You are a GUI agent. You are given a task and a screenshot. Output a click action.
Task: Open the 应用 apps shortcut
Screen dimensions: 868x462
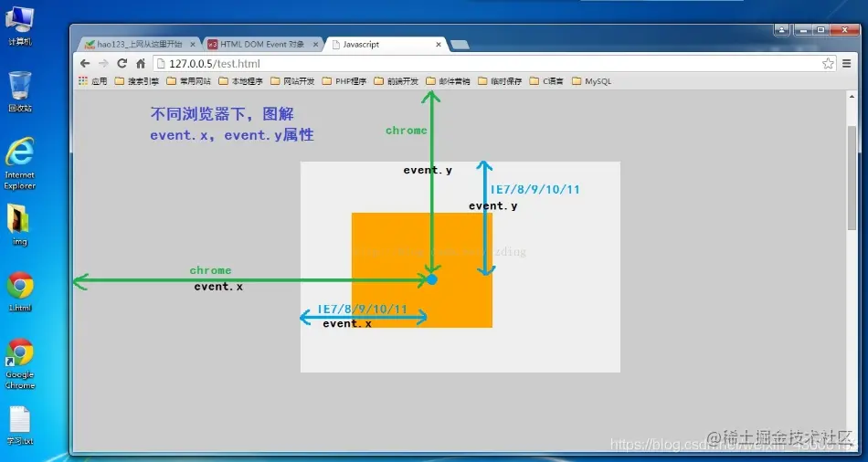(x=92, y=80)
